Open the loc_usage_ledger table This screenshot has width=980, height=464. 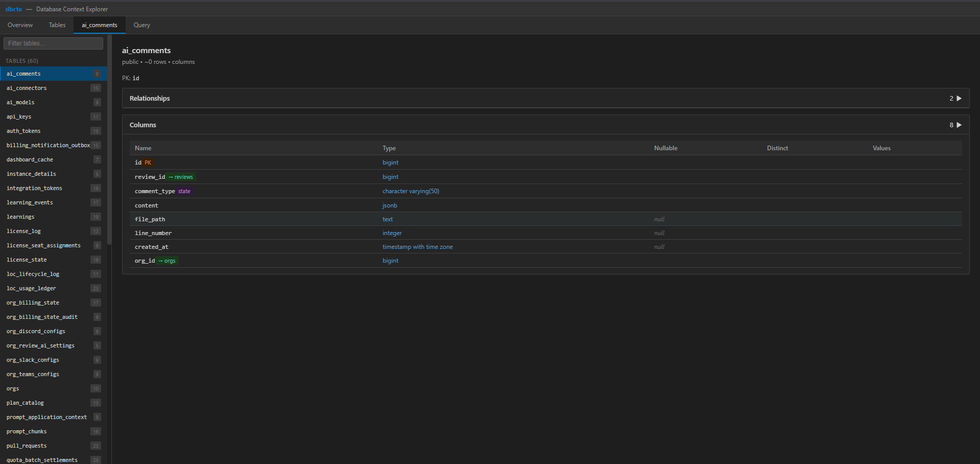[x=54, y=288]
